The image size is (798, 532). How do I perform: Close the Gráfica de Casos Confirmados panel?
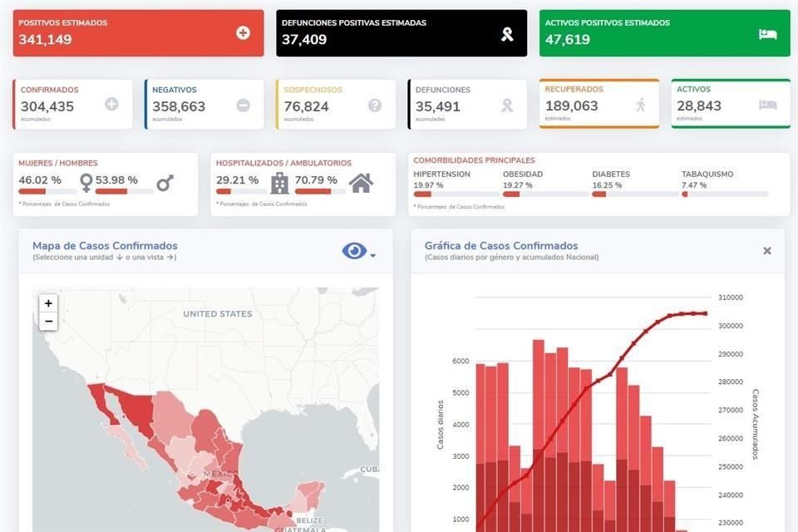pyautogui.click(x=767, y=250)
